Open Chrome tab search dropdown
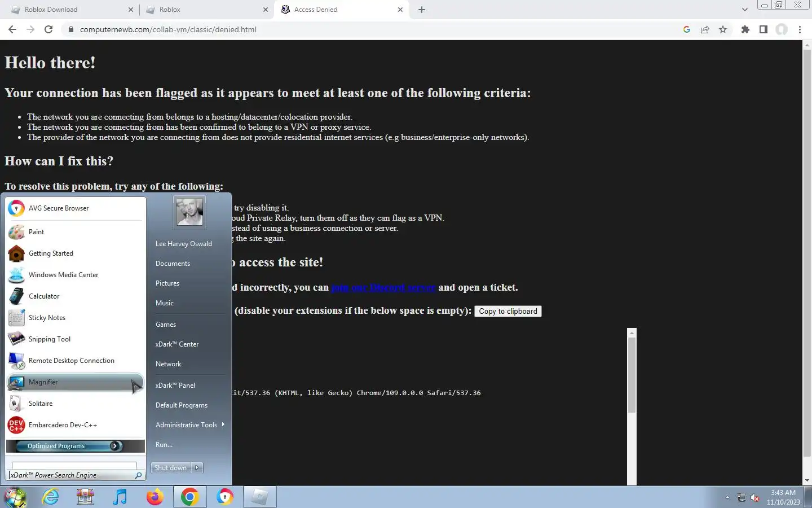This screenshot has height=508, width=812. [x=744, y=10]
